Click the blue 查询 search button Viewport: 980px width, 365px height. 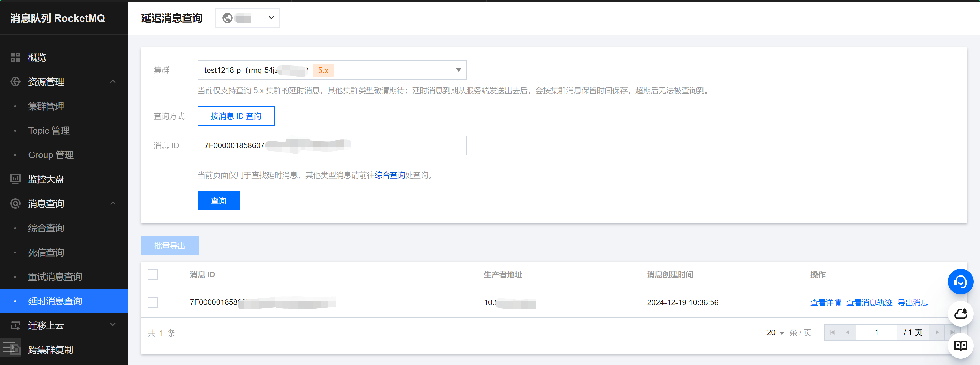coord(218,201)
